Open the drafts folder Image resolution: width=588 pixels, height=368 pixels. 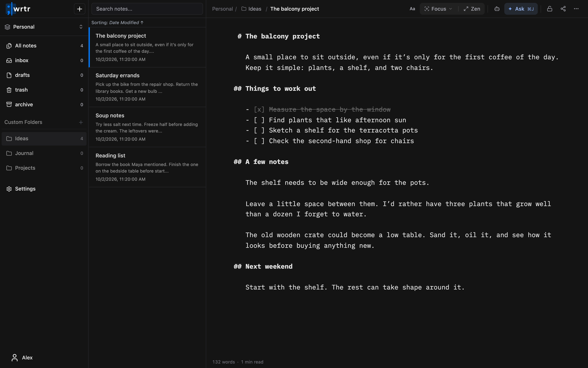coord(44,75)
